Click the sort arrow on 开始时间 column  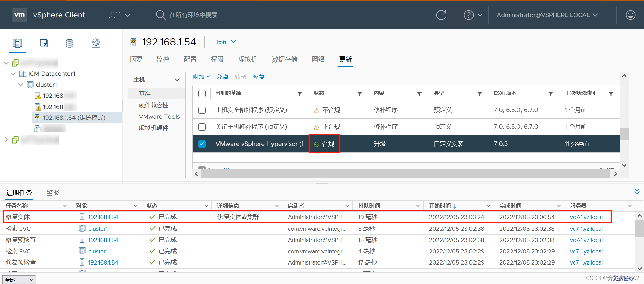455,206
